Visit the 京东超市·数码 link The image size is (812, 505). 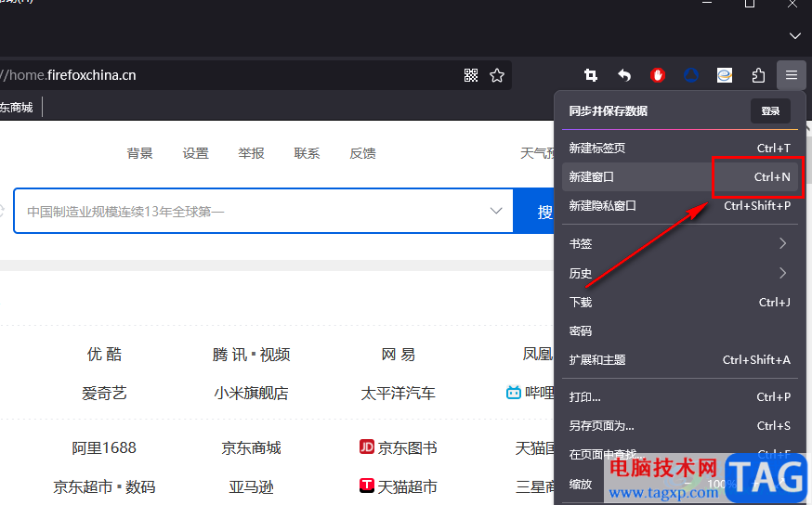click(104, 486)
